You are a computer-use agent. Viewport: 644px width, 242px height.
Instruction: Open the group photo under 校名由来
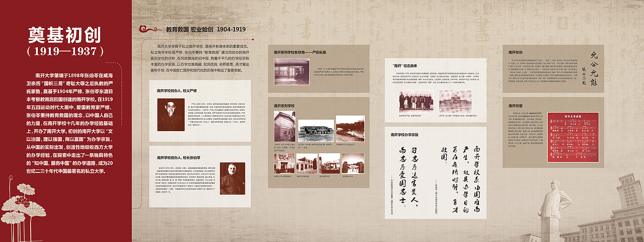tap(416, 101)
